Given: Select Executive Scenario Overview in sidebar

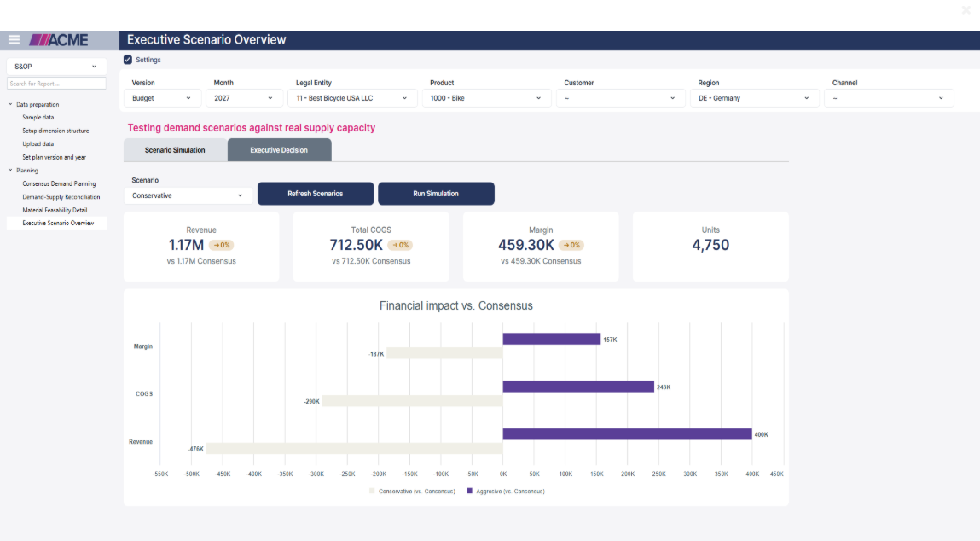Looking at the screenshot, I should [57, 224].
